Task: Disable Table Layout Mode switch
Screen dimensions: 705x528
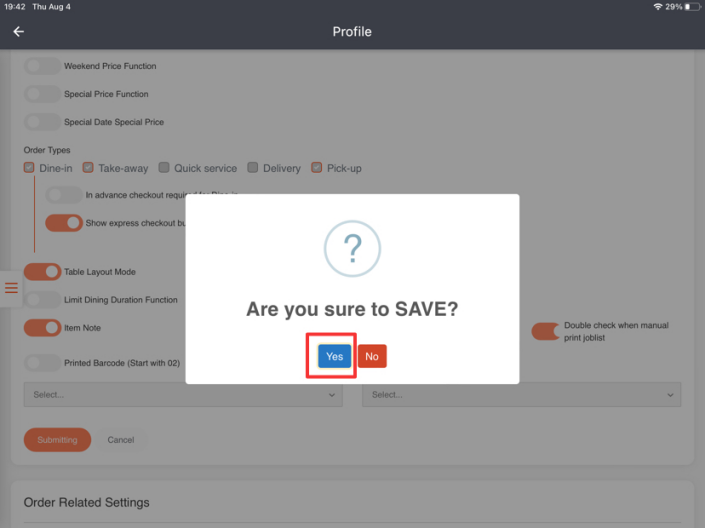Action: 42,272
